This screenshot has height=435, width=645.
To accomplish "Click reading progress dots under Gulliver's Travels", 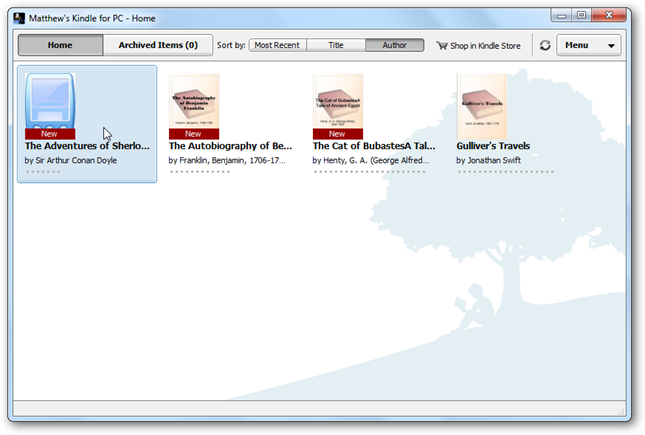I will click(x=506, y=172).
